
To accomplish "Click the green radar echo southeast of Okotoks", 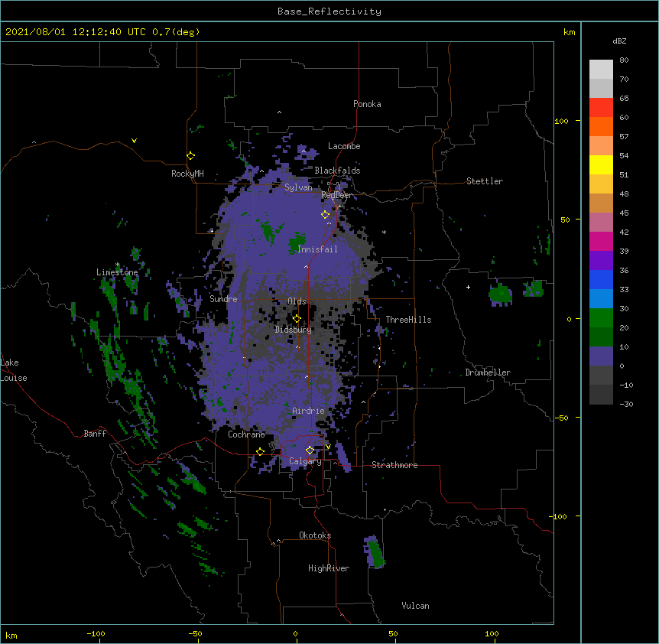I will tap(374, 552).
